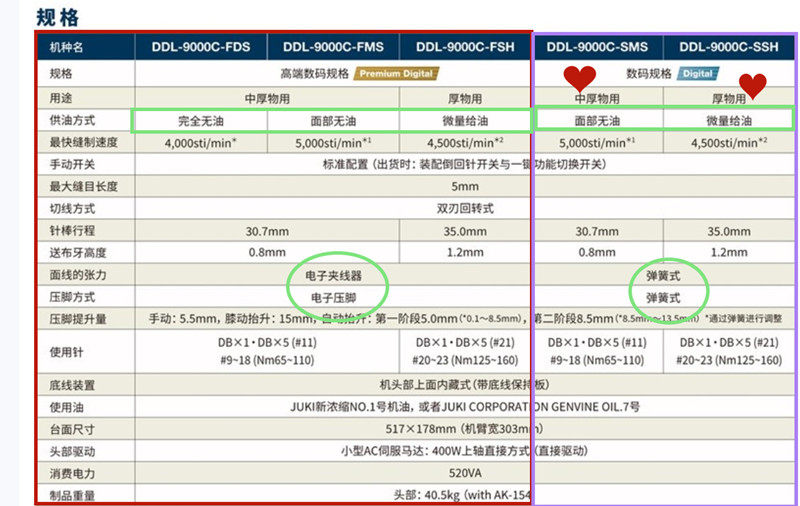The height and width of the screenshot is (506, 800).
Task: Click DB×1·DB×5 (#11) under DDL-9000C-SMS
Action: pos(597,342)
